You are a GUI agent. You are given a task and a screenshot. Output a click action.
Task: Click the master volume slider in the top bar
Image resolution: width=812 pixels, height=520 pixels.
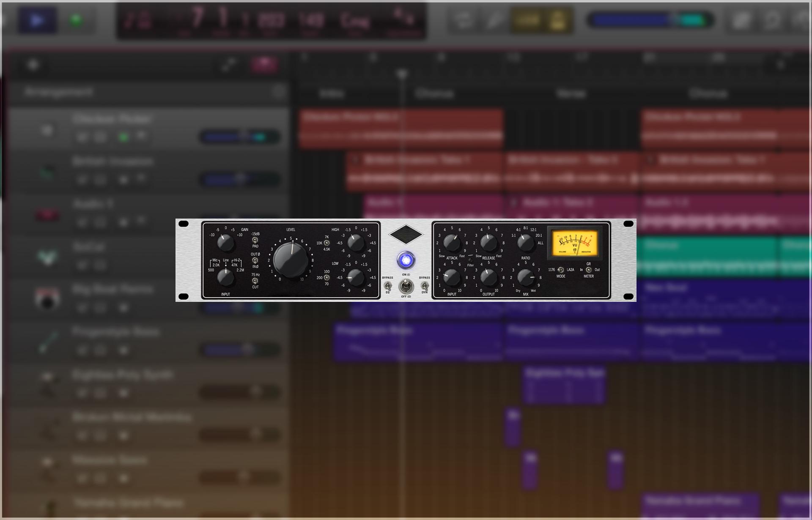tap(650, 20)
